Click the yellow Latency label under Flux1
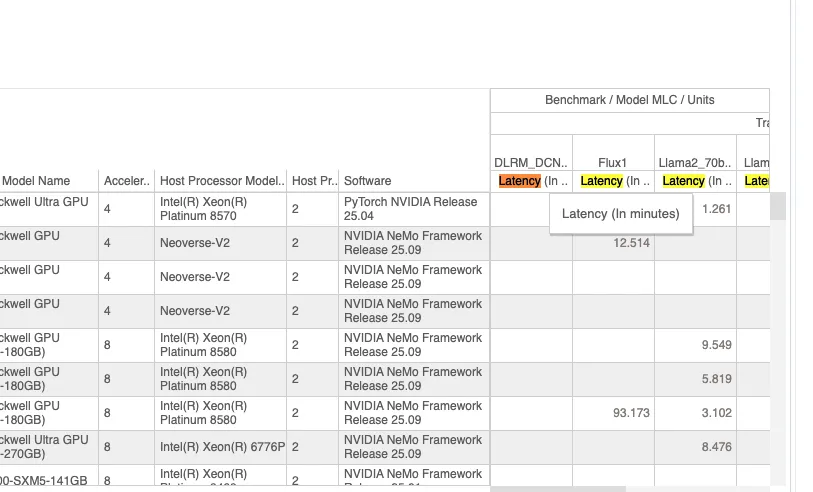This screenshot has height=492, width=813. click(601, 181)
